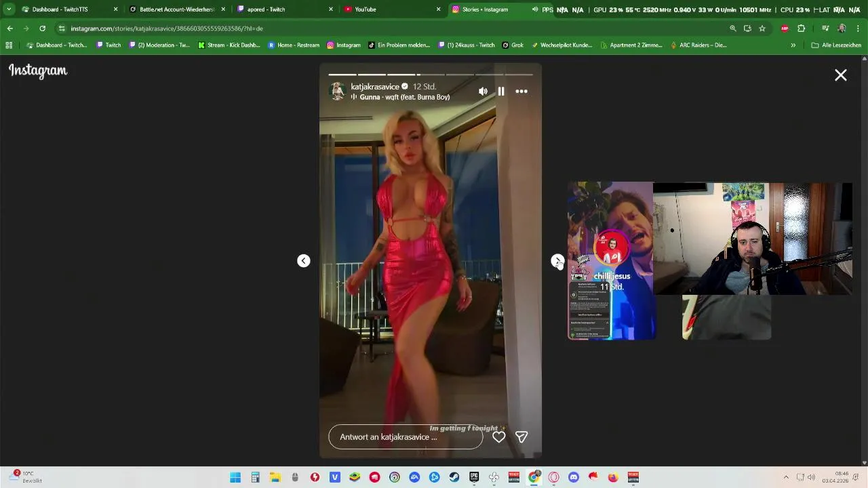Open the weather widget 10°C
Viewport: 868px width, 488px height.
pos(26,477)
